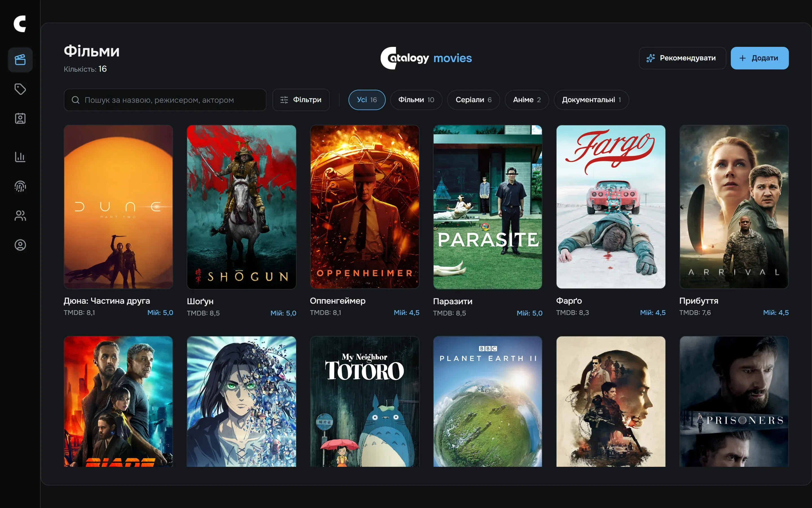Open the My Neighbor Totoro poster
Image resolution: width=812 pixels, height=508 pixels.
[x=365, y=401]
